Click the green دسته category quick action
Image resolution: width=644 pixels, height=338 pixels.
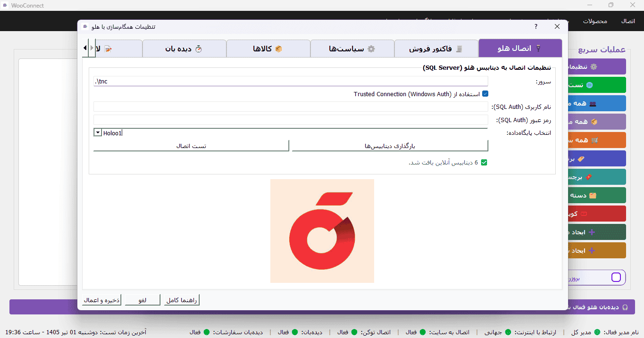(597, 195)
